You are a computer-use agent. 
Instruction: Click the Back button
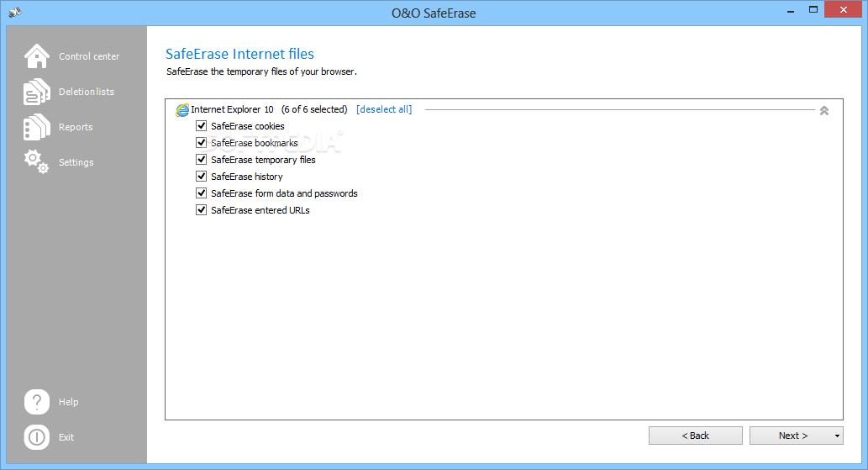[695, 436]
